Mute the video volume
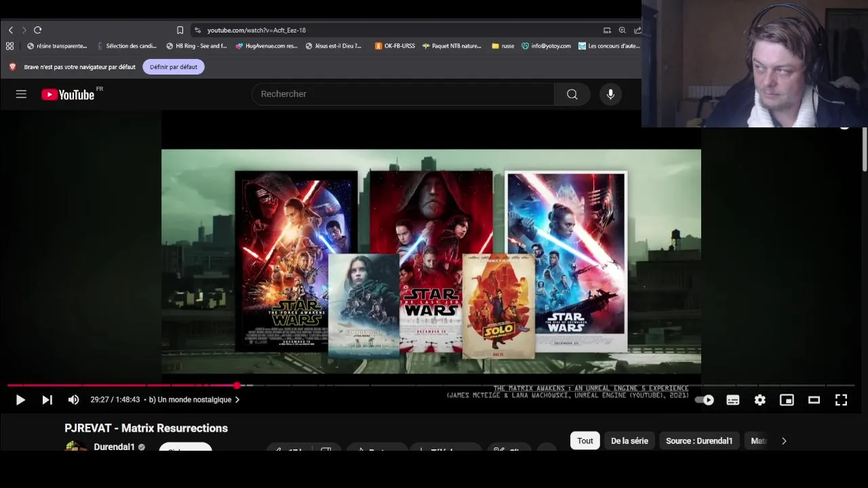This screenshot has width=868, height=488. [x=73, y=400]
